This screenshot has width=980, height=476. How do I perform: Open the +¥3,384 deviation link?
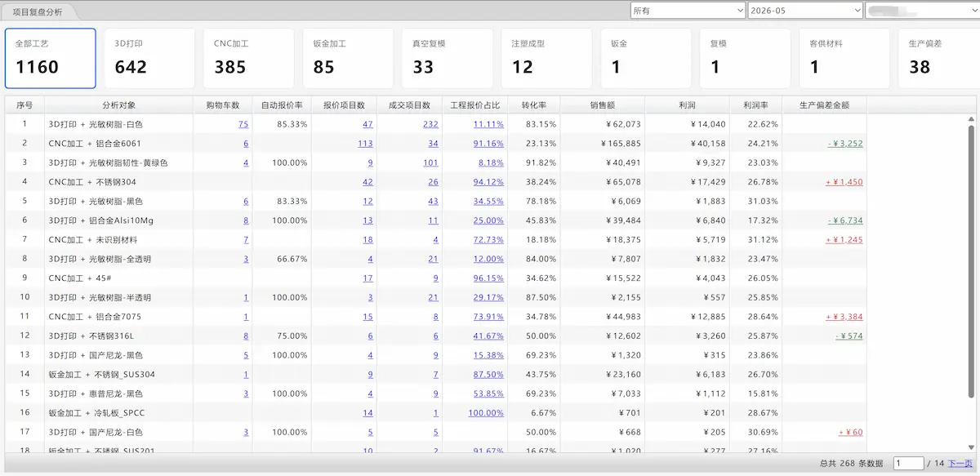point(844,317)
